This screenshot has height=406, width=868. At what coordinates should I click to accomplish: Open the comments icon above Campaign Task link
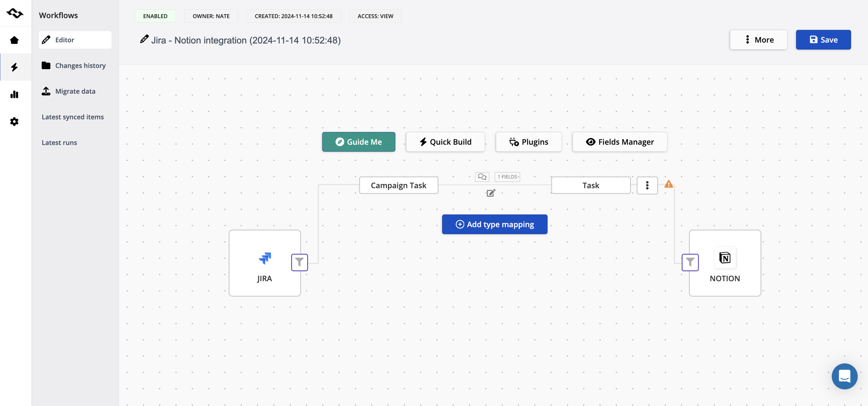(x=482, y=176)
